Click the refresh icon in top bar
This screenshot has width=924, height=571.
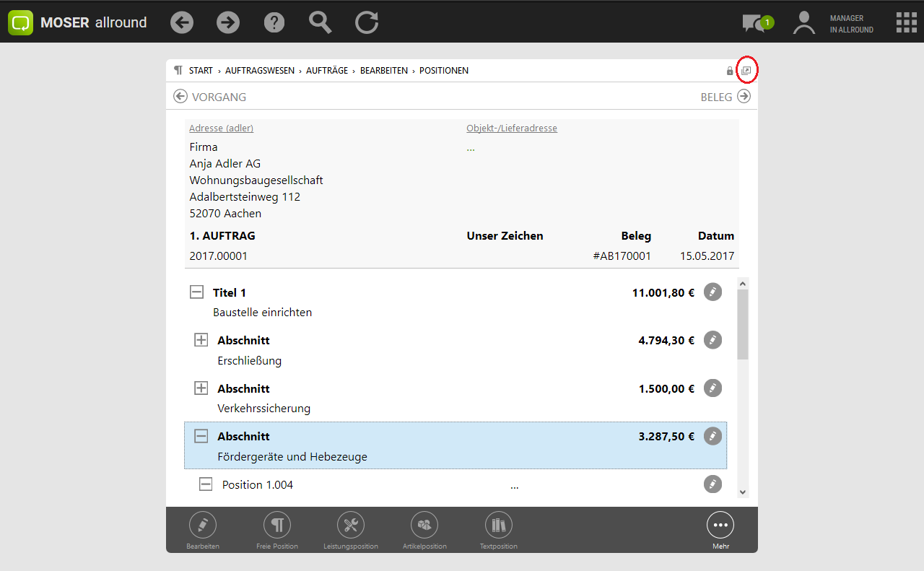[x=367, y=22]
